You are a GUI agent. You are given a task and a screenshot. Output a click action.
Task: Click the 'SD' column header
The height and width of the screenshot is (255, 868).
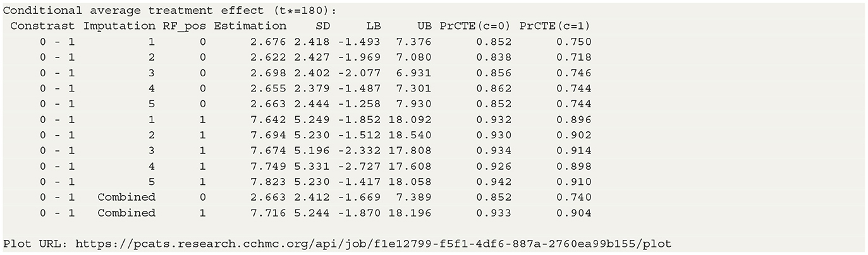(x=322, y=27)
